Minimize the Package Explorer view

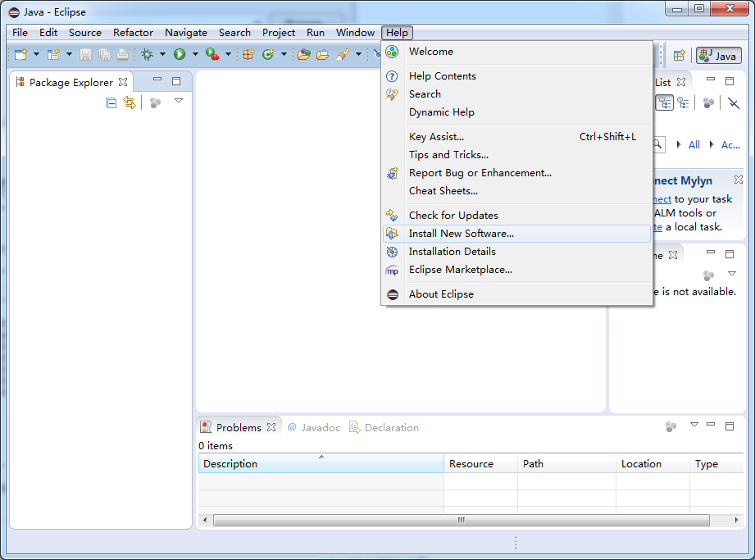click(157, 79)
